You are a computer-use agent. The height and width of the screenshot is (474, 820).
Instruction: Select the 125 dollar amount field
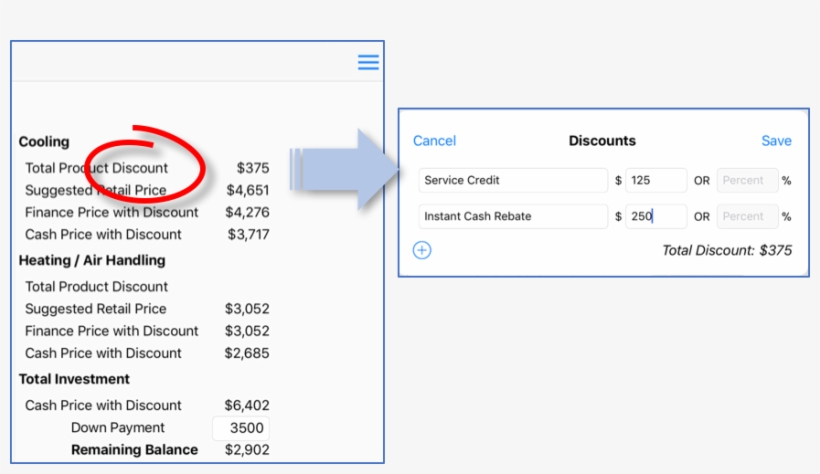[x=656, y=180]
